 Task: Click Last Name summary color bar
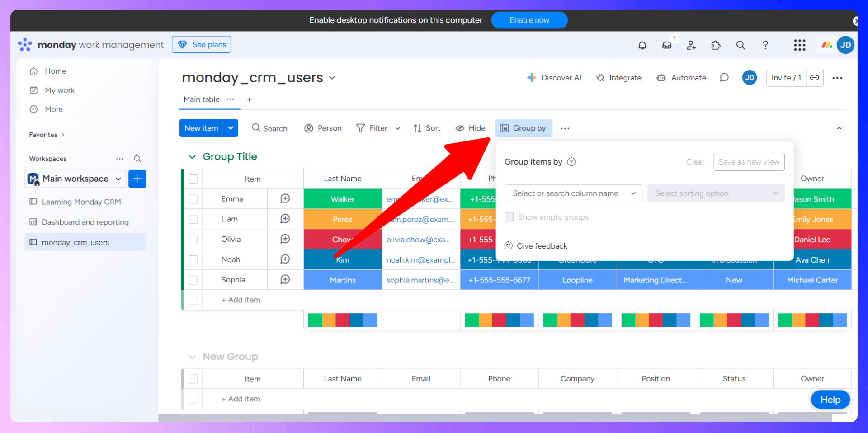point(343,320)
